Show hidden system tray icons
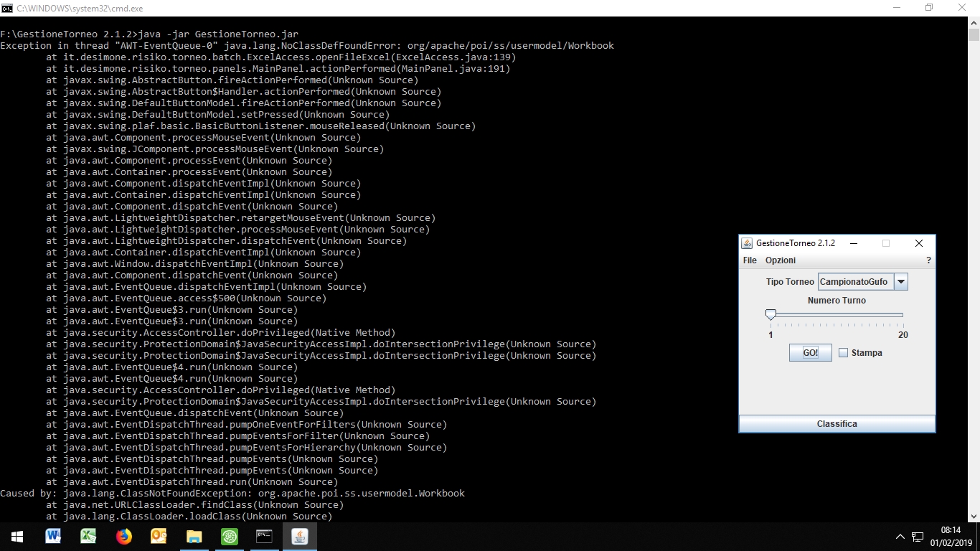 [x=900, y=537]
